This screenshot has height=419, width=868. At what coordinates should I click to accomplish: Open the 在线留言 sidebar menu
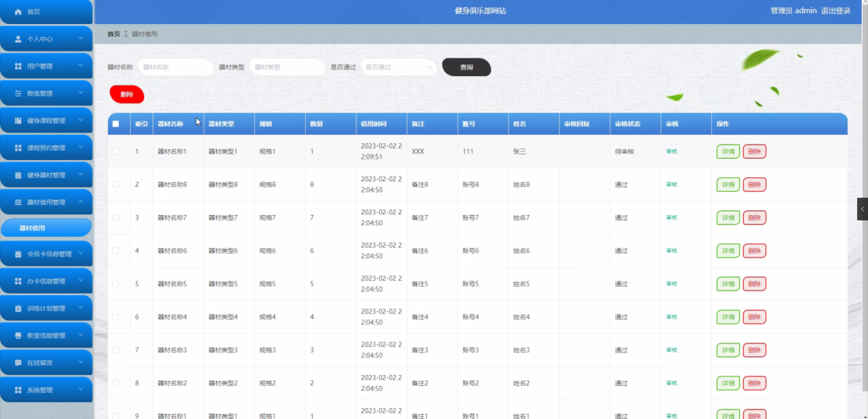46,363
